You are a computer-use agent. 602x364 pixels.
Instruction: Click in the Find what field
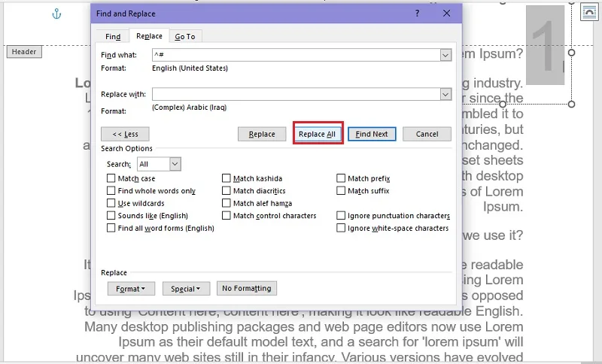296,55
